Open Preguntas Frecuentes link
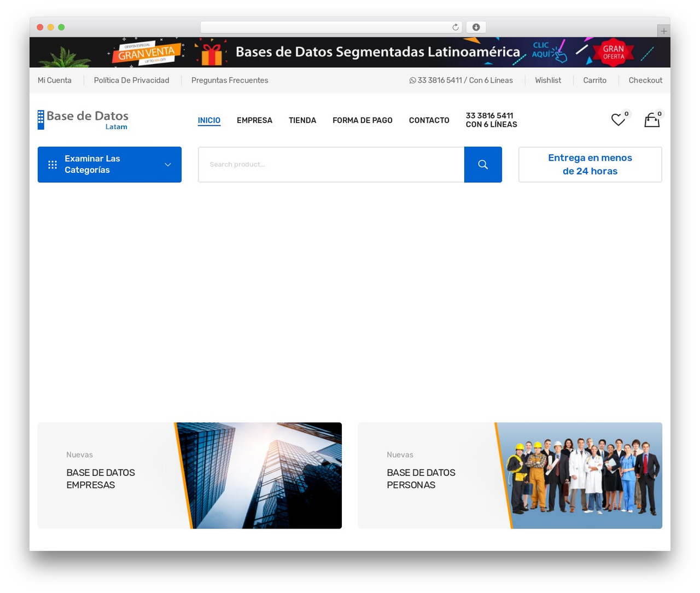The width and height of the screenshot is (700, 593). point(230,80)
